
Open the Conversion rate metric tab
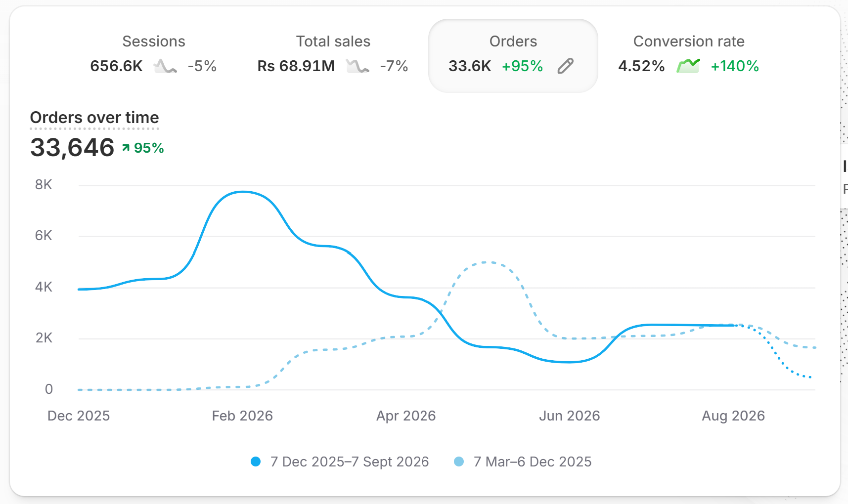coord(689,54)
